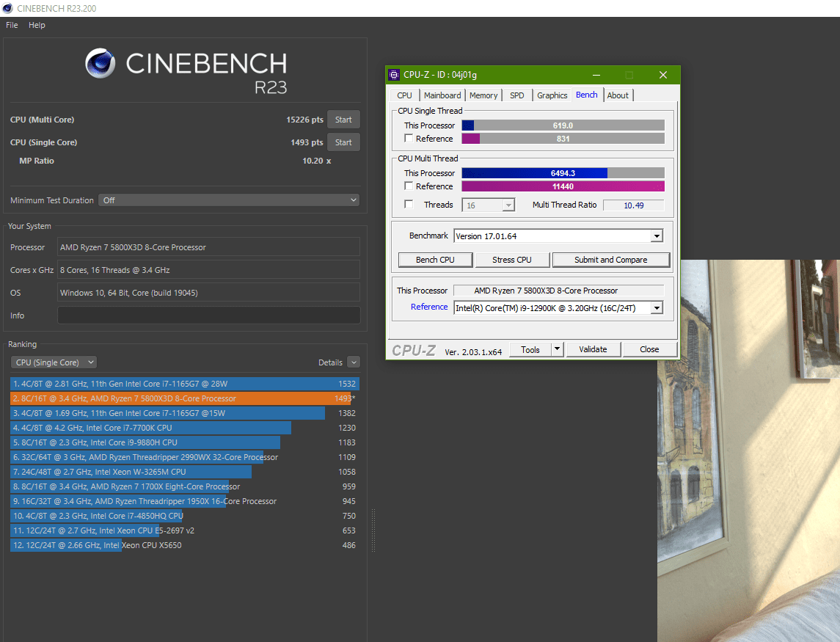Screen dimensions: 840x642
Task: Switch to the About tab
Action: pos(618,95)
